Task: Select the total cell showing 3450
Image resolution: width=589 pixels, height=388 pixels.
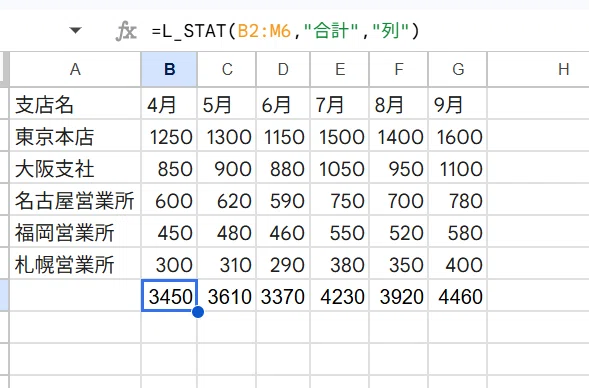Action: [169, 296]
